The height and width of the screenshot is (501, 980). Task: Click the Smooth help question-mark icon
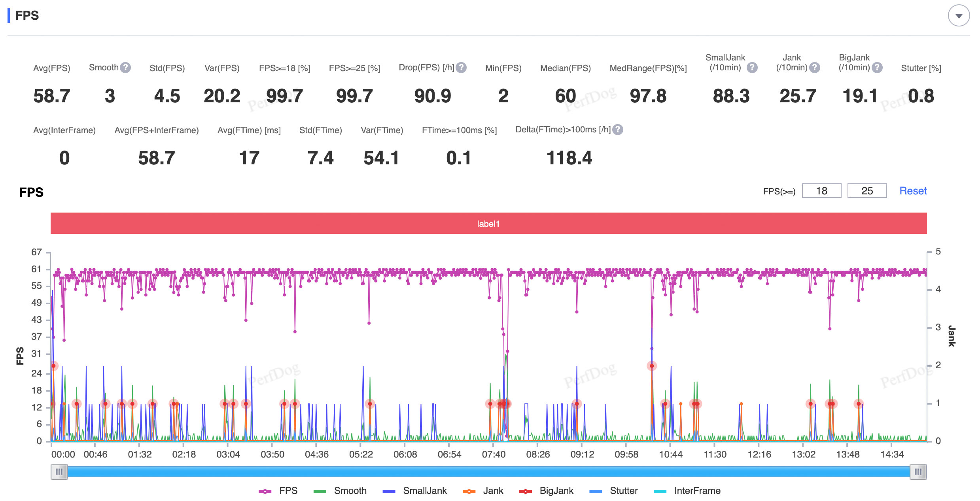125,68
